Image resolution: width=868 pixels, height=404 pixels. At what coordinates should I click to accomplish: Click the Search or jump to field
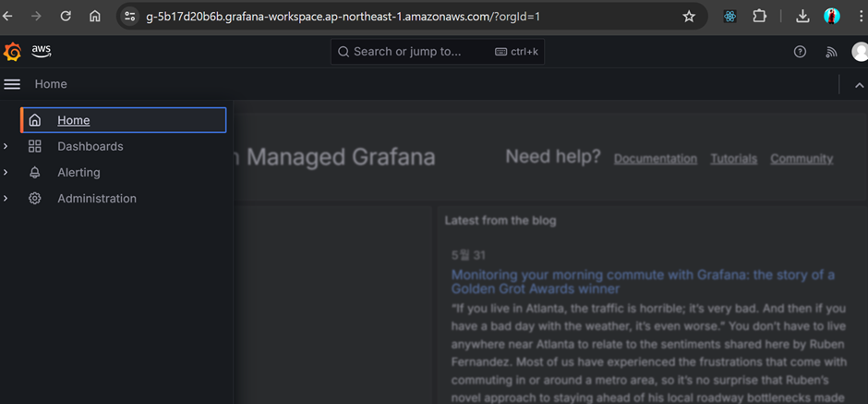point(438,52)
